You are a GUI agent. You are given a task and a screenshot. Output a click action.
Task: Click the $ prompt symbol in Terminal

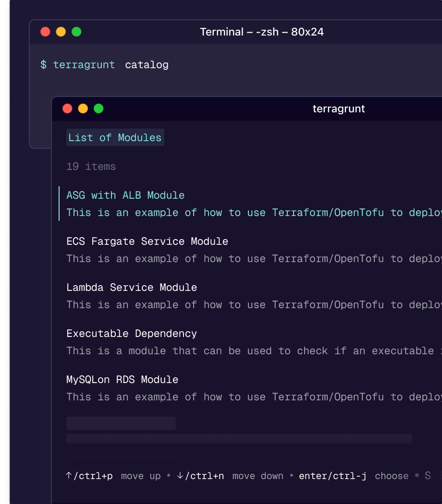[43, 65]
